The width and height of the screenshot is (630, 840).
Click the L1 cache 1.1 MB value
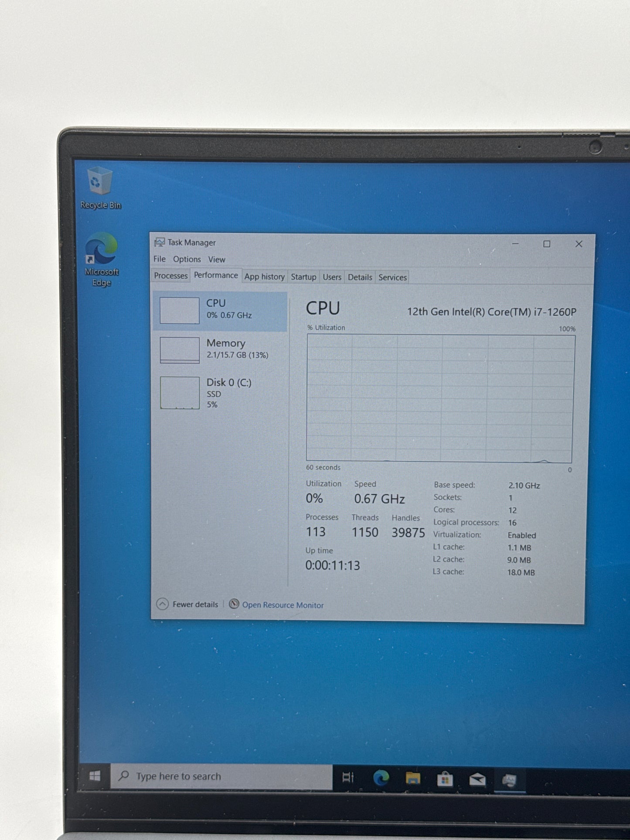coord(519,548)
